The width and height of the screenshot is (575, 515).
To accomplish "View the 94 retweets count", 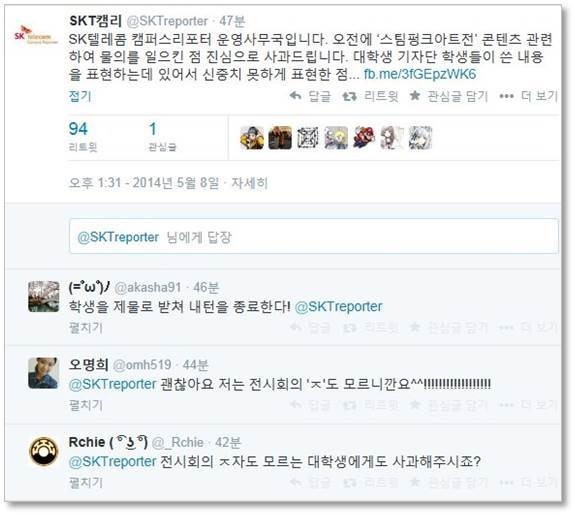I will [83, 136].
